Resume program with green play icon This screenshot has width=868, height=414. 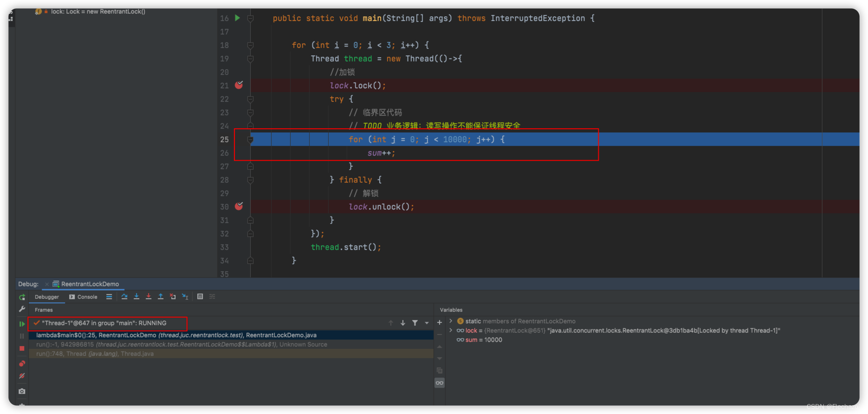click(22, 324)
